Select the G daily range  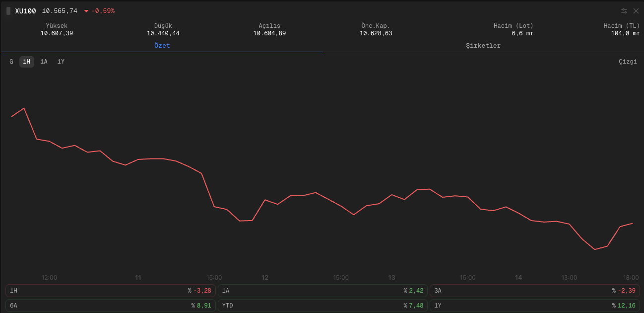(x=11, y=62)
